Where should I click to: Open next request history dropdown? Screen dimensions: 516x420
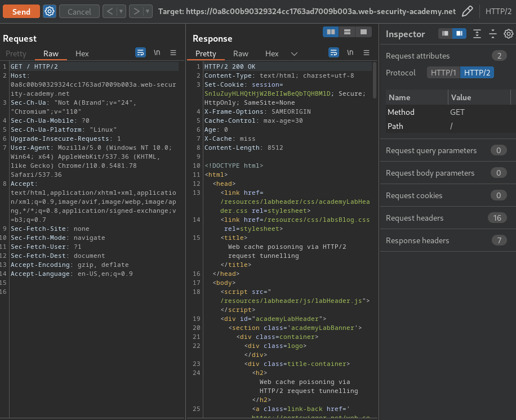tap(148, 11)
